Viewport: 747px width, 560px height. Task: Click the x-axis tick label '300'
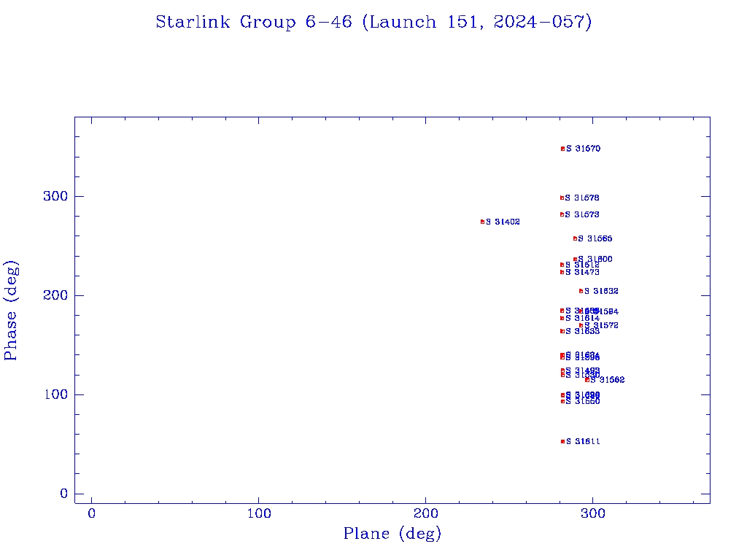[592, 513]
